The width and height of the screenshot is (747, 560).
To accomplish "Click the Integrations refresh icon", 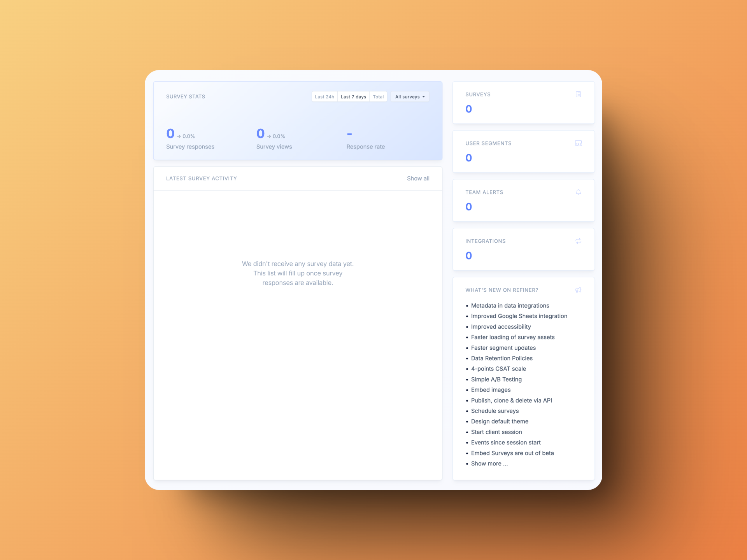I will (578, 241).
